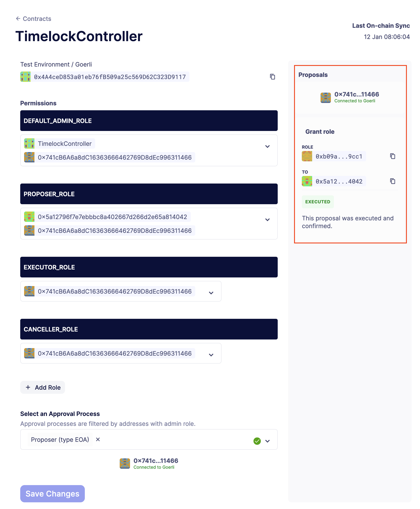This screenshot has width=420, height=509.
Task: Click the green checkmark toggle in approval process
Action: 257,440
